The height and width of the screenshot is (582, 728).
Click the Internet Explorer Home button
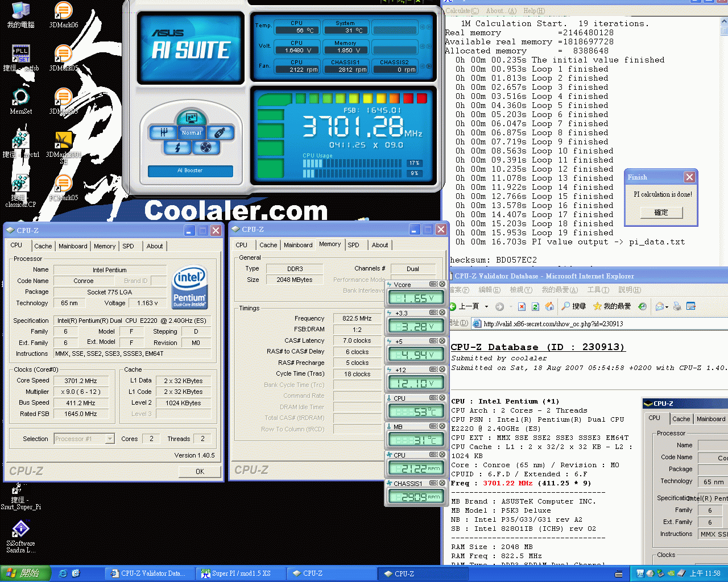point(549,306)
